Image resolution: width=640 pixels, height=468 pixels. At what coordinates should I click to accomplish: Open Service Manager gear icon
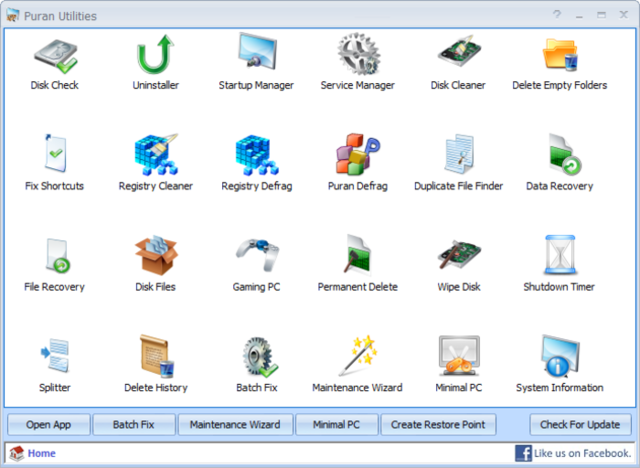coord(358,53)
